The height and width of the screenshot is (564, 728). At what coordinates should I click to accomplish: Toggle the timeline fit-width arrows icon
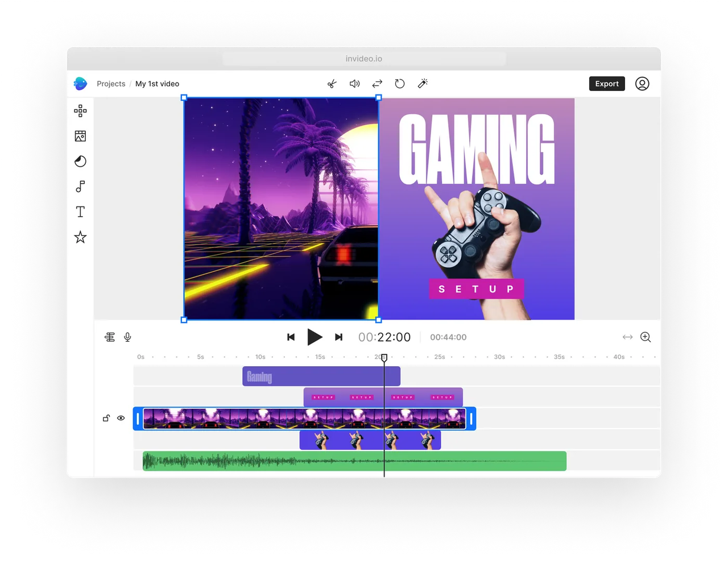coord(627,337)
